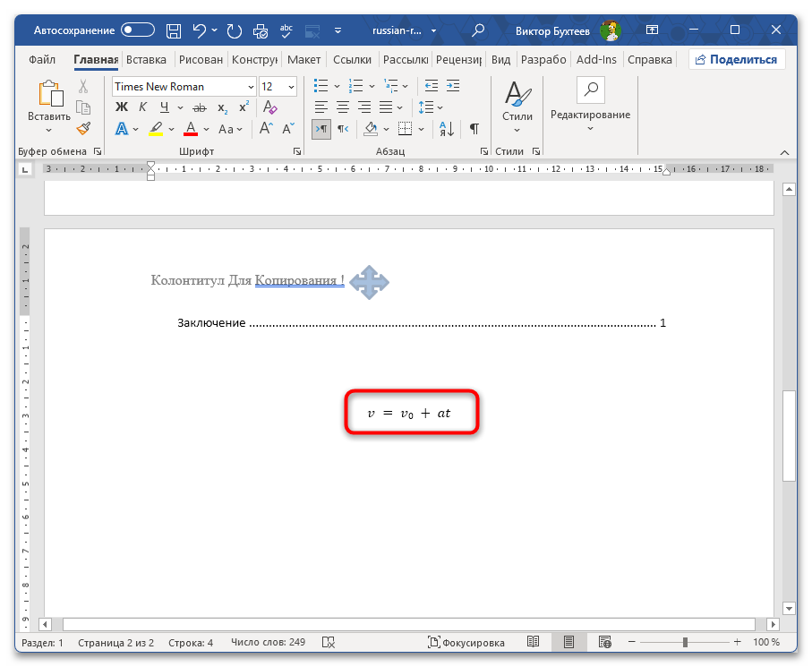Screen dimensions: 812x667
Task: Open the font size 12 dropdown
Action: 292,87
